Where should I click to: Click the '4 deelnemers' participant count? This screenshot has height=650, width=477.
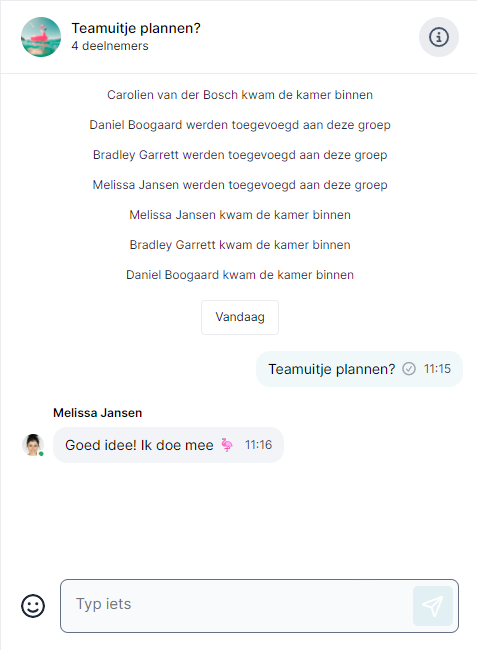click(110, 46)
